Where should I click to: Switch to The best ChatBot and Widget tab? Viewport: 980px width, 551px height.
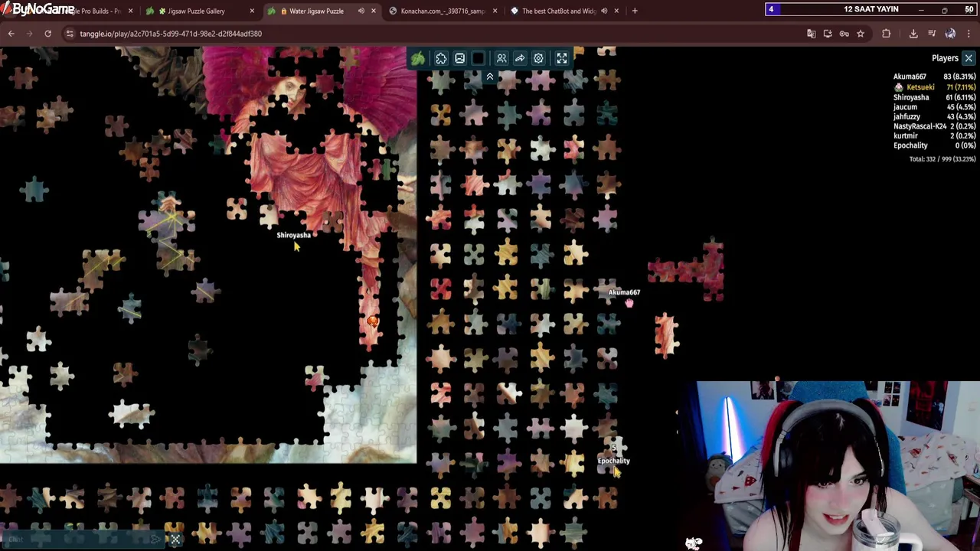click(559, 11)
